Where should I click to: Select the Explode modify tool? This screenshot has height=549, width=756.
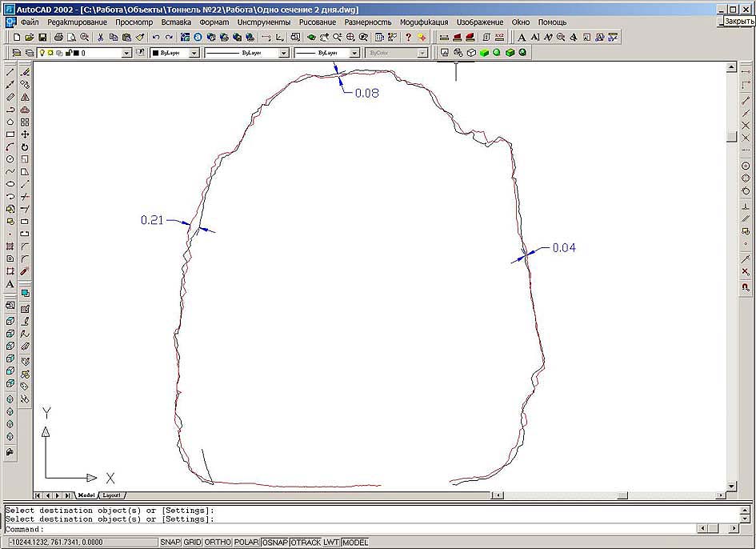(25, 271)
